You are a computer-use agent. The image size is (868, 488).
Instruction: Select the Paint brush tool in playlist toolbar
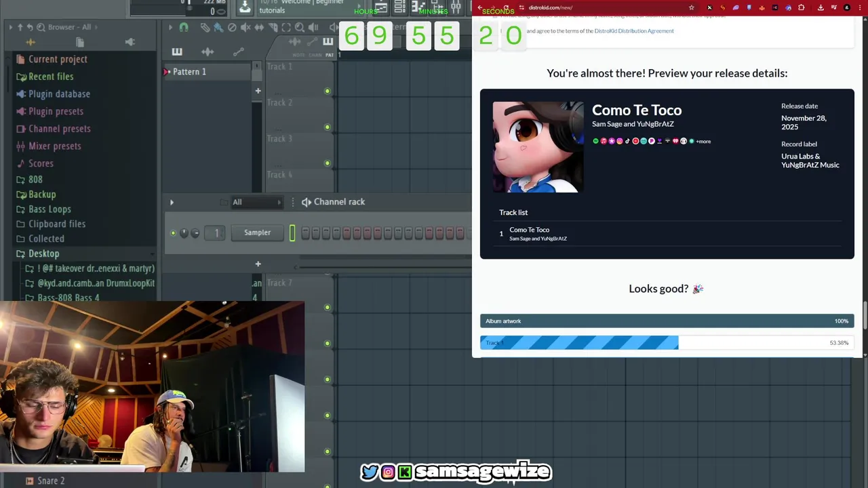(218, 27)
